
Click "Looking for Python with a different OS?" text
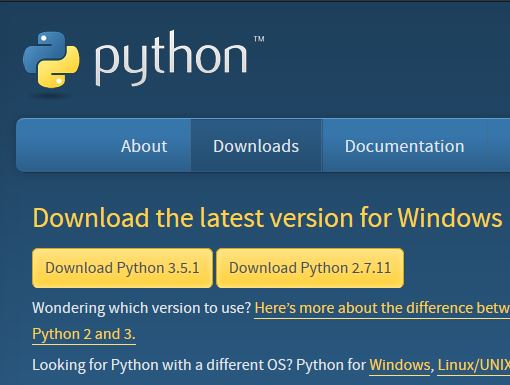(162, 365)
